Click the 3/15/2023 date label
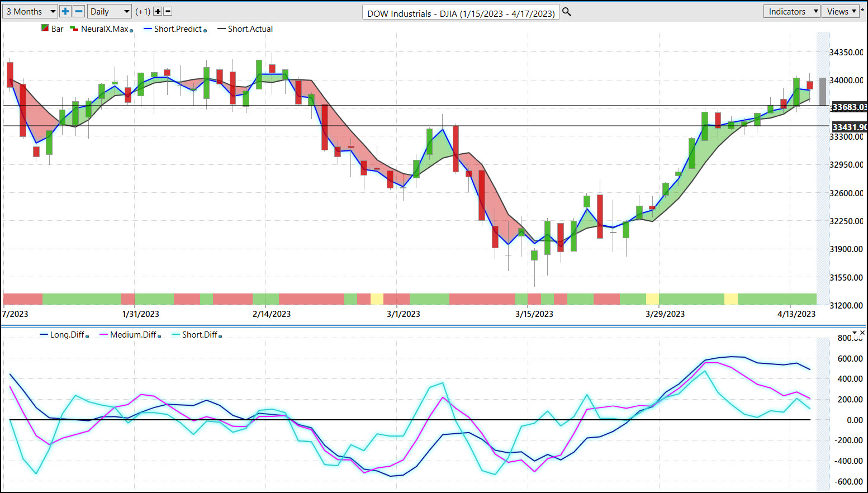 tap(534, 314)
